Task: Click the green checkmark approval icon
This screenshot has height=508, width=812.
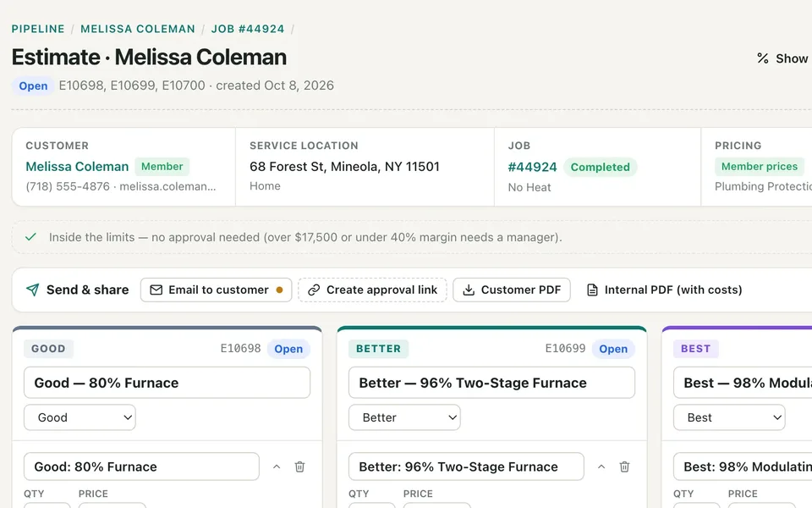Action: click(x=31, y=237)
